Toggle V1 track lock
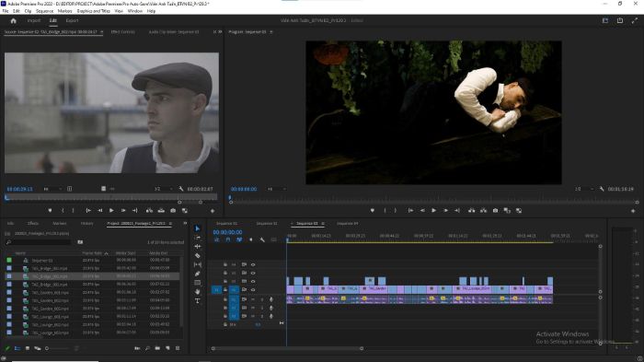 pyautogui.click(x=225, y=290)
